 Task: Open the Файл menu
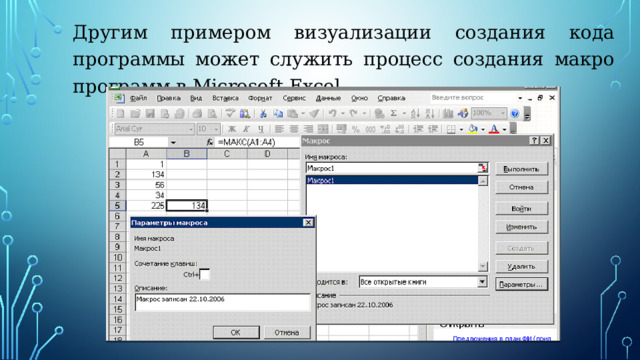[138, 98]
